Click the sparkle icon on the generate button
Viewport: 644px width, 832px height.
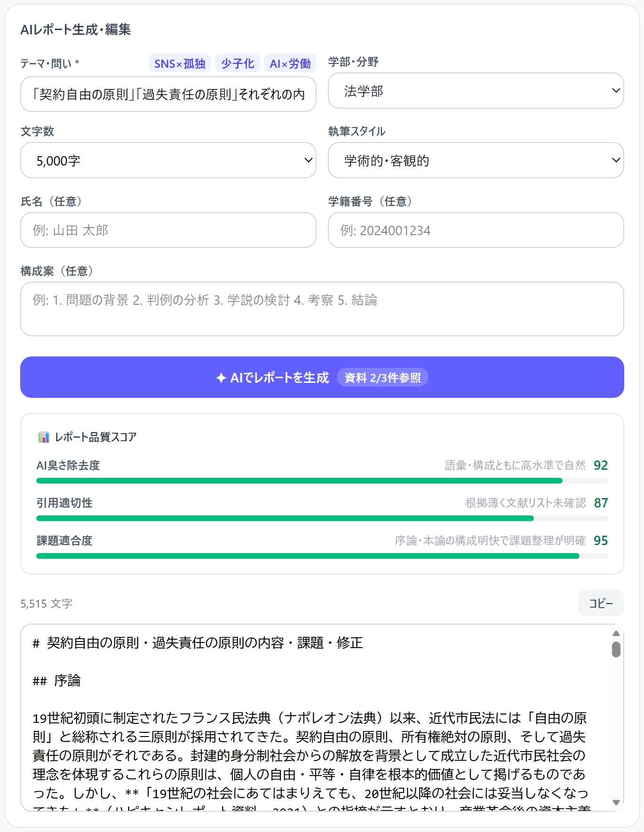pos(221,378)
